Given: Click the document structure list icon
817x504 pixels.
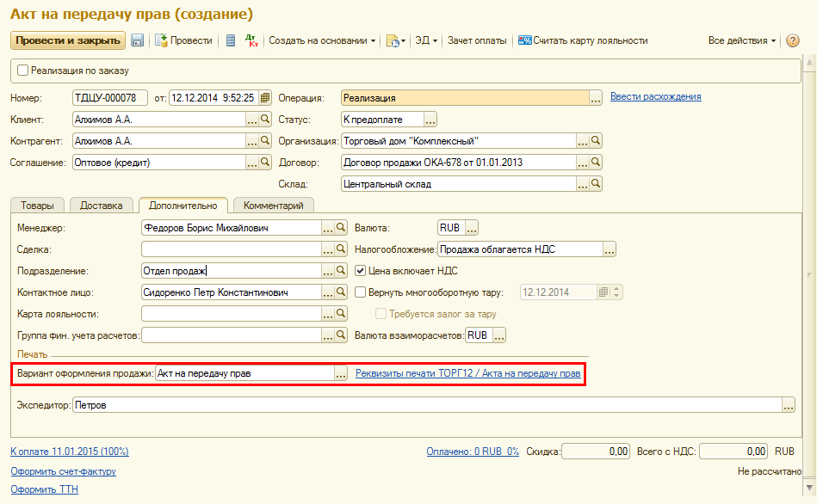Looking at the screenshot, I should (x=231, y=40).
